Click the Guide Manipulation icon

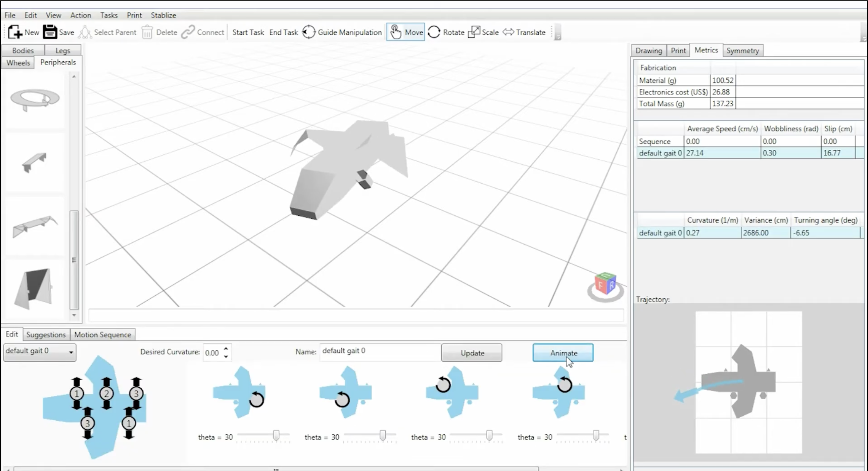point(309,32)
